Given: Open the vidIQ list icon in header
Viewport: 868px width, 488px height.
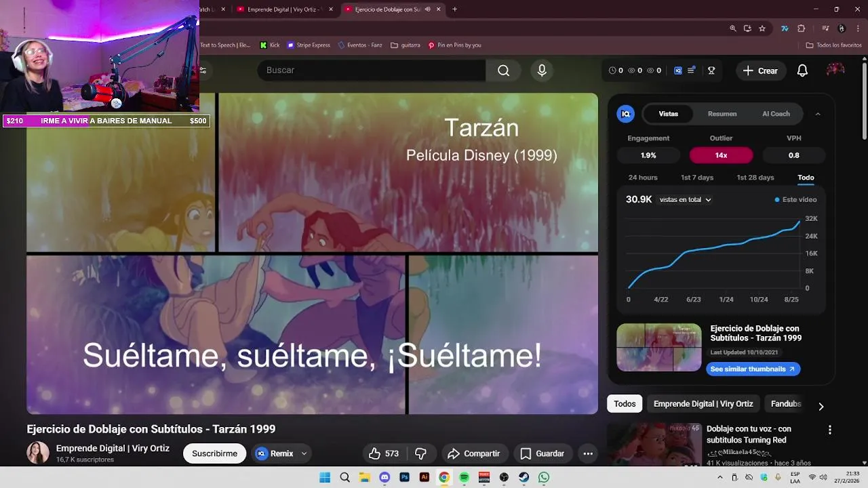Looking at the screenshot, I should pos(691,70).
